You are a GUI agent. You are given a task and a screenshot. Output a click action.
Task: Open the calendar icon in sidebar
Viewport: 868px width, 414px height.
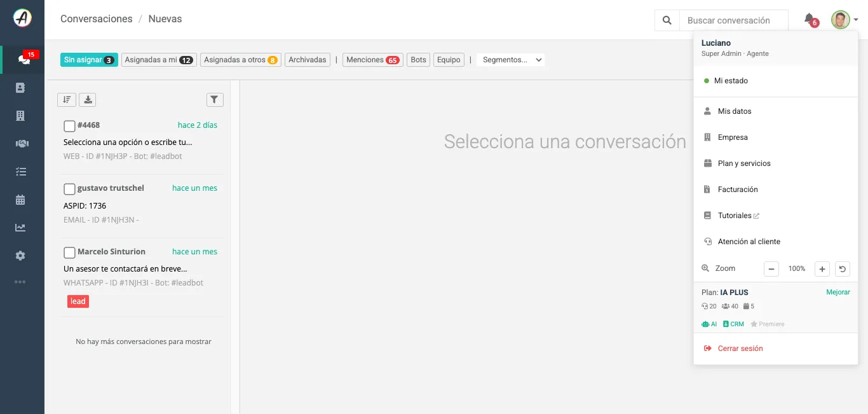pos(20,200)
